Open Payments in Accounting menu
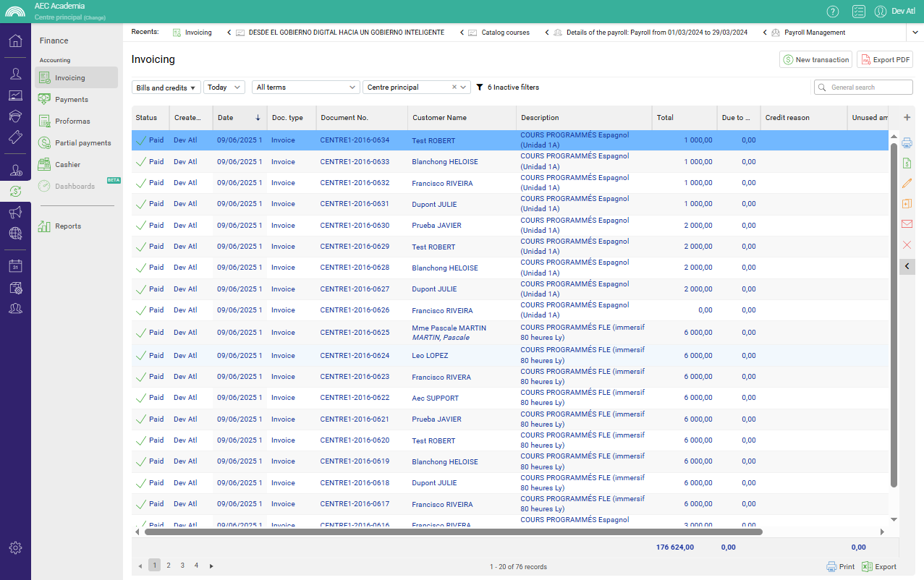This screenshot has width=924, height=580. (x=71, y=100)
